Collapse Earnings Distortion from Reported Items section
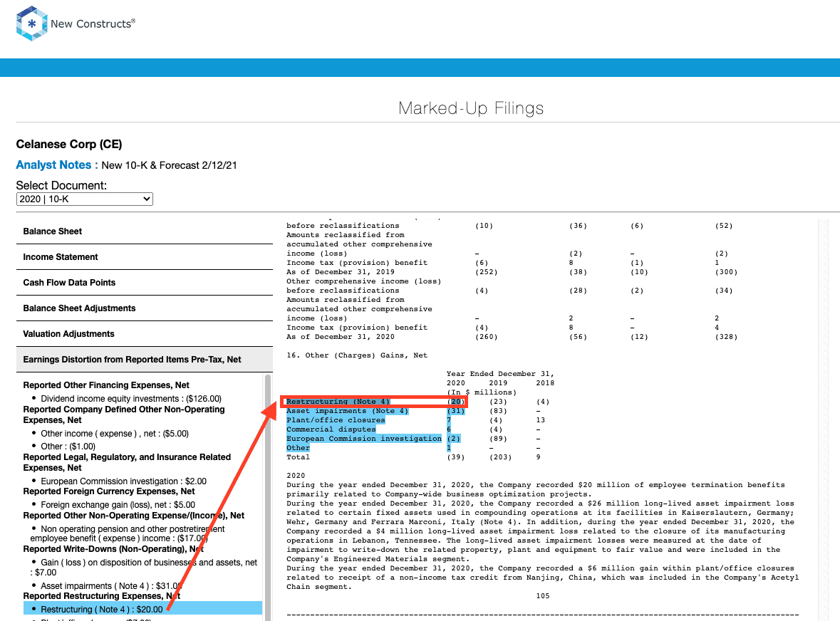840x621 pixels. [x=145, y=360]
